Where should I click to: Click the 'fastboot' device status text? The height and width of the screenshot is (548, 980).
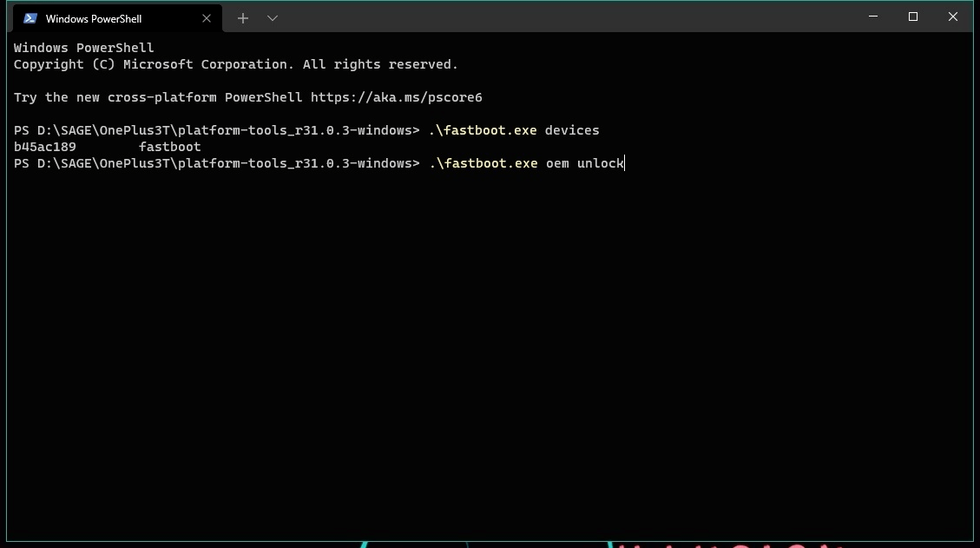[170, 147]
